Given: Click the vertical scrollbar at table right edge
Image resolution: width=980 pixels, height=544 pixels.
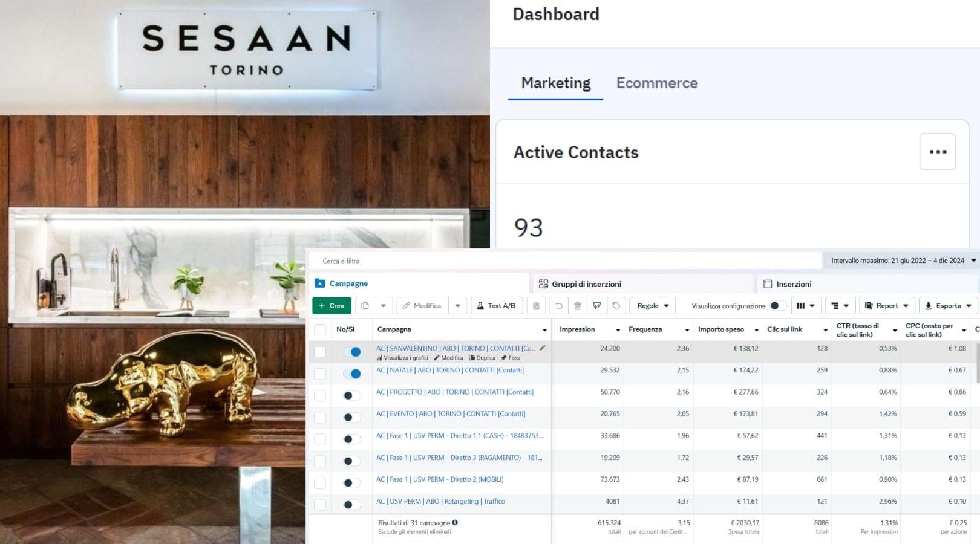Looking at the screenshot, I should click(978, 363).
